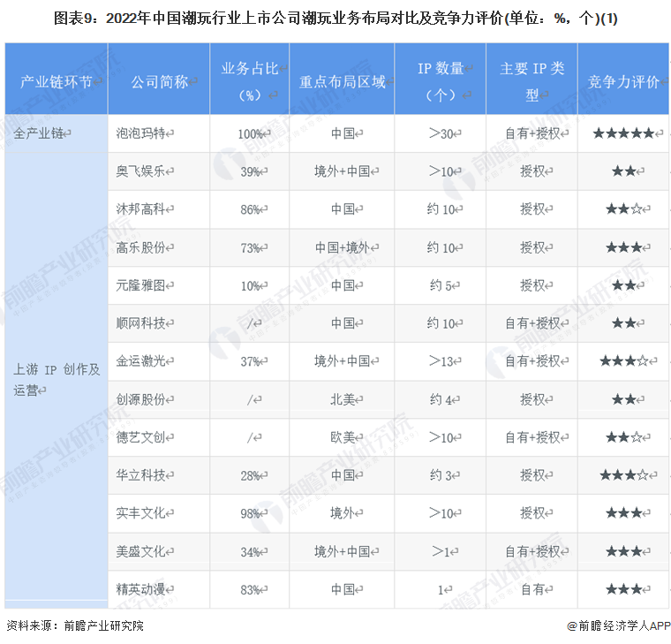671x644 pixels.
Task: Select the 沐邦高科 company cell
Action: point(159,209)
